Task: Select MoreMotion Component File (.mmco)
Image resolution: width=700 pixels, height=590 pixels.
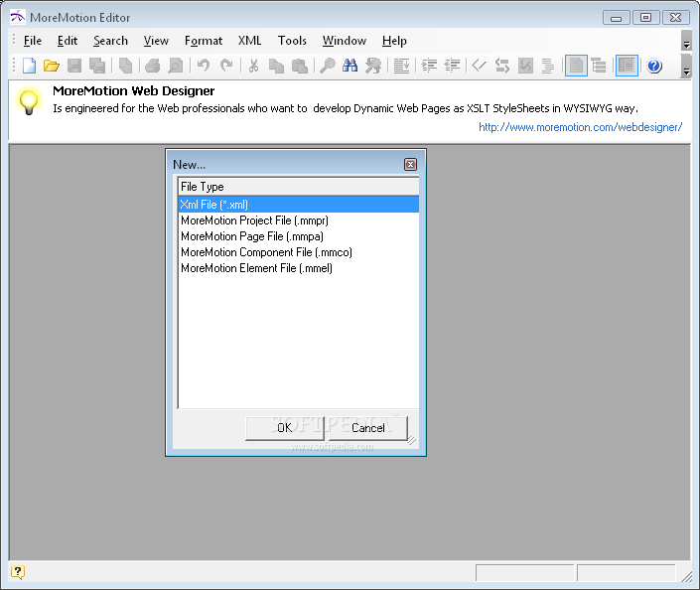Action: [x=298, y=252]
